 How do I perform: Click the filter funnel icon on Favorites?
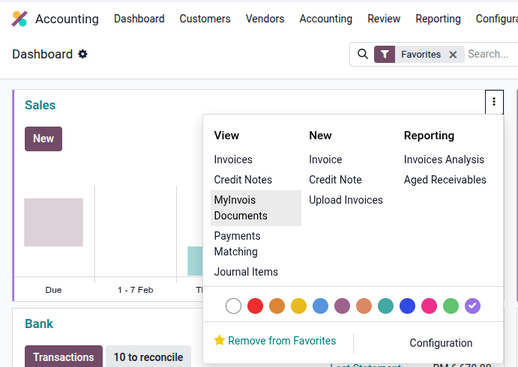pyautogui.click(x=384, y=54)
